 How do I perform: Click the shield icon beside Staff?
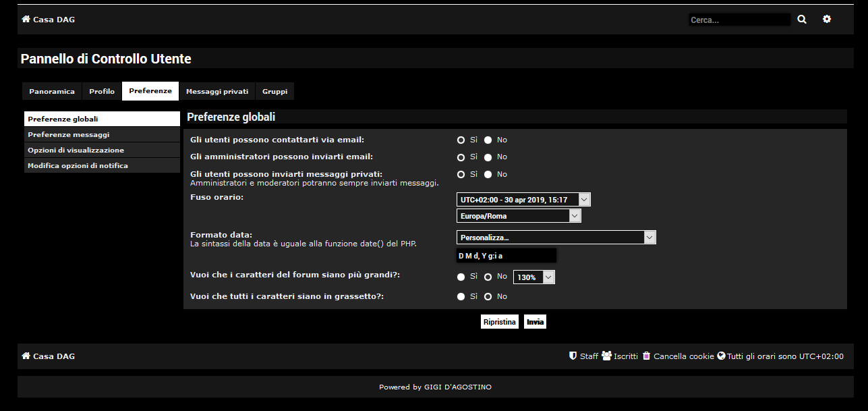tap(573, 356)
